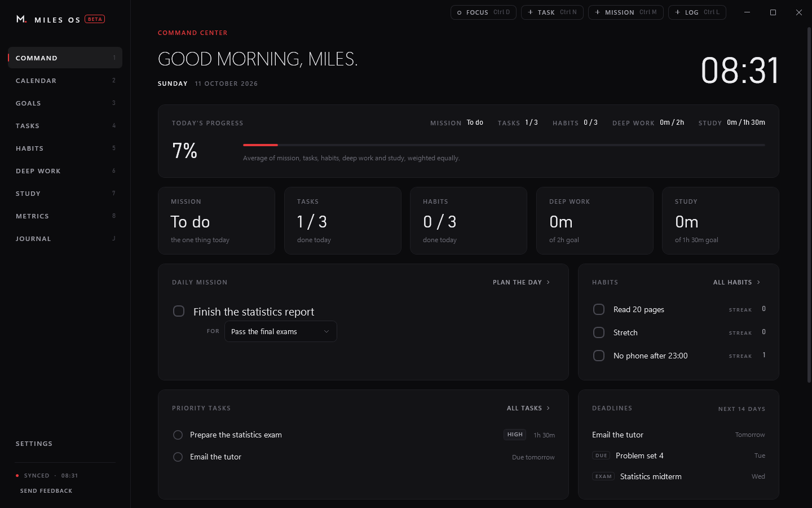This screenshot has height=508, width=812.
Task: Open the Habits sidebar item
Action: 65,148
